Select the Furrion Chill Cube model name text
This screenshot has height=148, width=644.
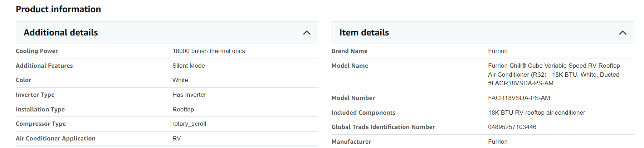554,75
